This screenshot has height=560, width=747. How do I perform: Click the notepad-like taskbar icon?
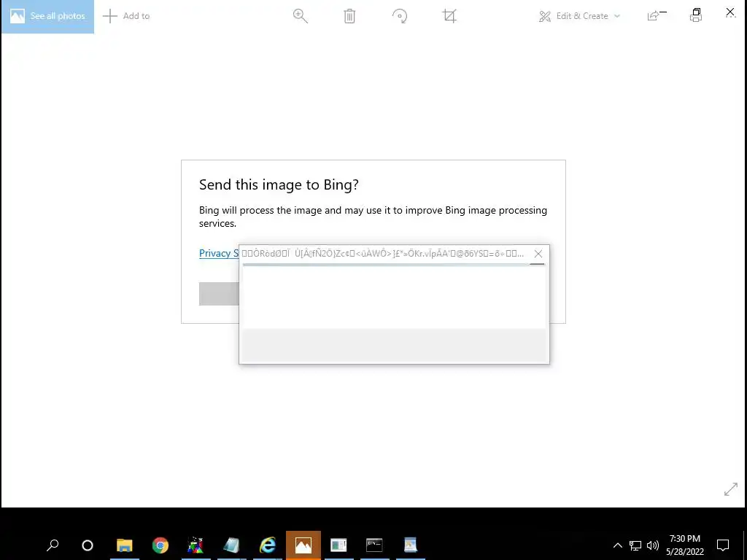231,545
